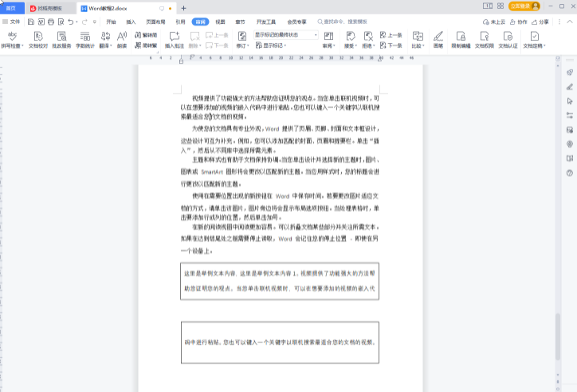Click the 分享 share button
This screenshot has height=392, width=577.
pos(541,22)
